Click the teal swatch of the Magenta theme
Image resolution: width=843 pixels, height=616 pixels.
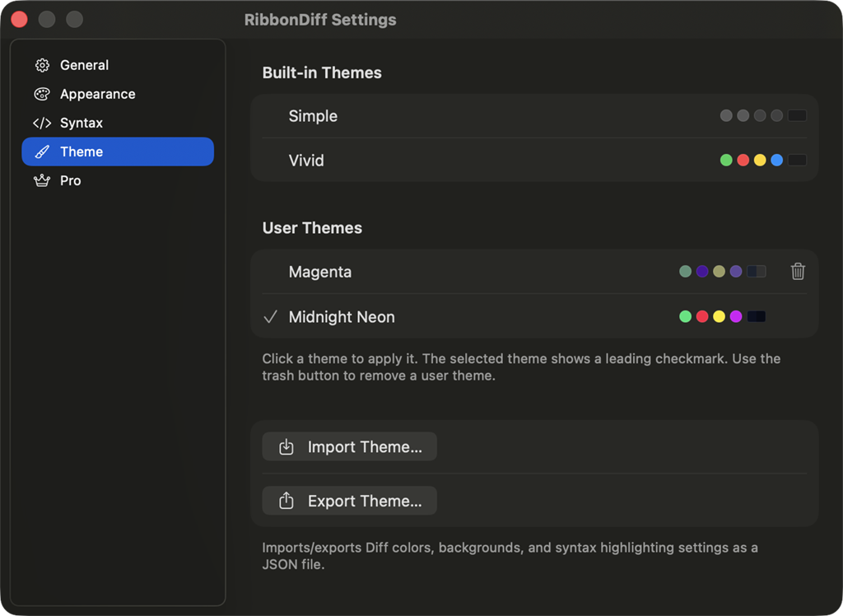pyautogui.click(x=686, y=271)
